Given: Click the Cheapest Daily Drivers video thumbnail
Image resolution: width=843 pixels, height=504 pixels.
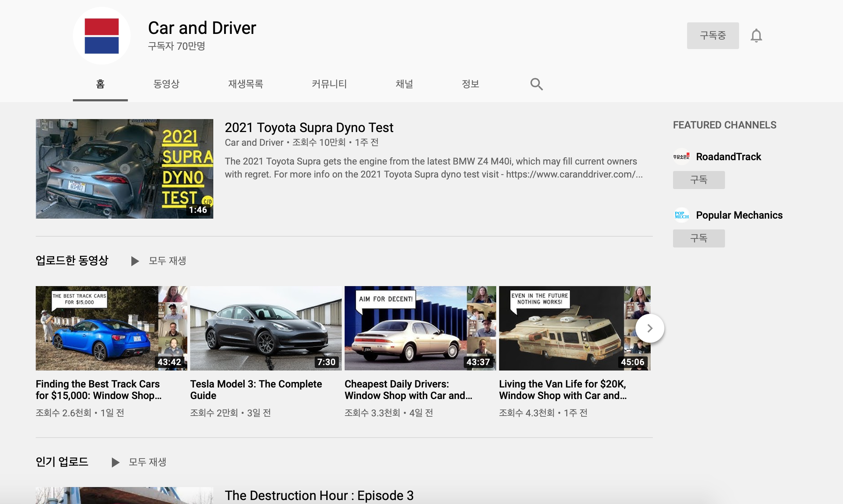Looking at the screenshot, I should pos(420,328).
